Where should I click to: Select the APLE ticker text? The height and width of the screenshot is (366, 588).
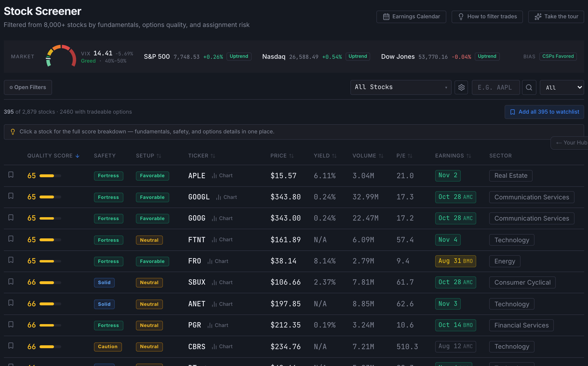197,176
